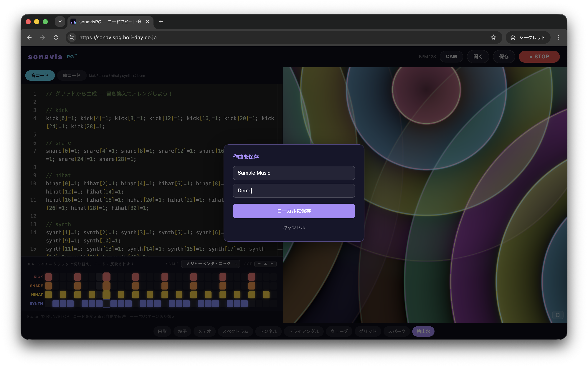
Task: Click the SYNTH row label
Action: (x=36, y=303)
